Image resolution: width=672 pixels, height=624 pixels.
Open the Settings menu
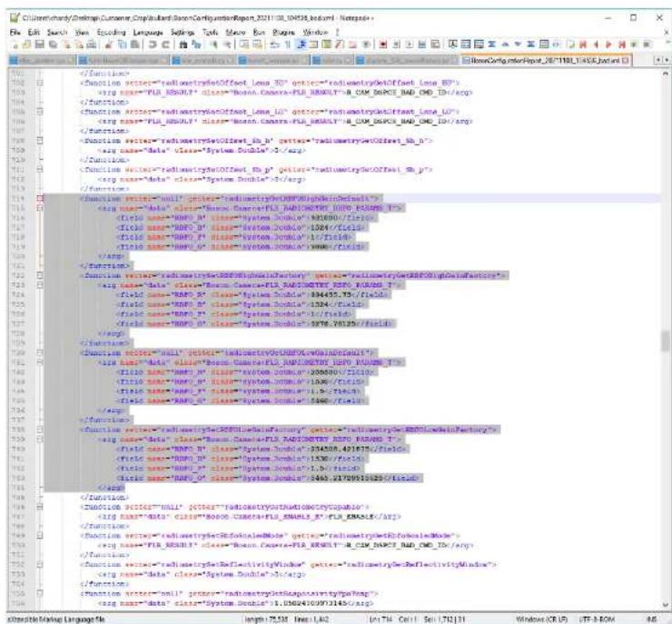[x=183, y=33]
